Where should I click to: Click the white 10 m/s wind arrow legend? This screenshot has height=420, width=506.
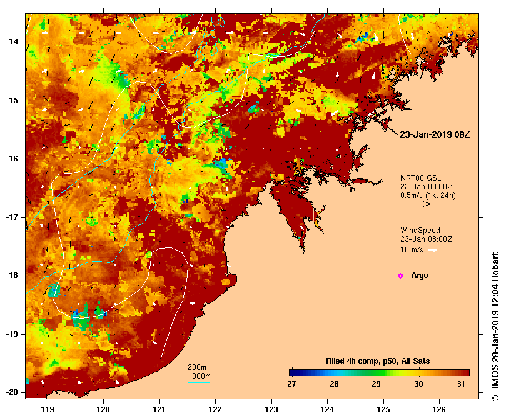tap(433, 250)
